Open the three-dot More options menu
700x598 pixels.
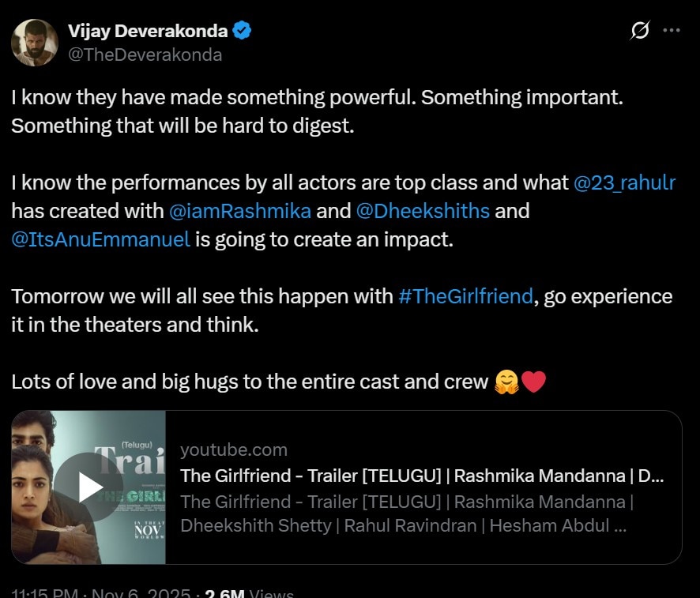coord(671,31)
